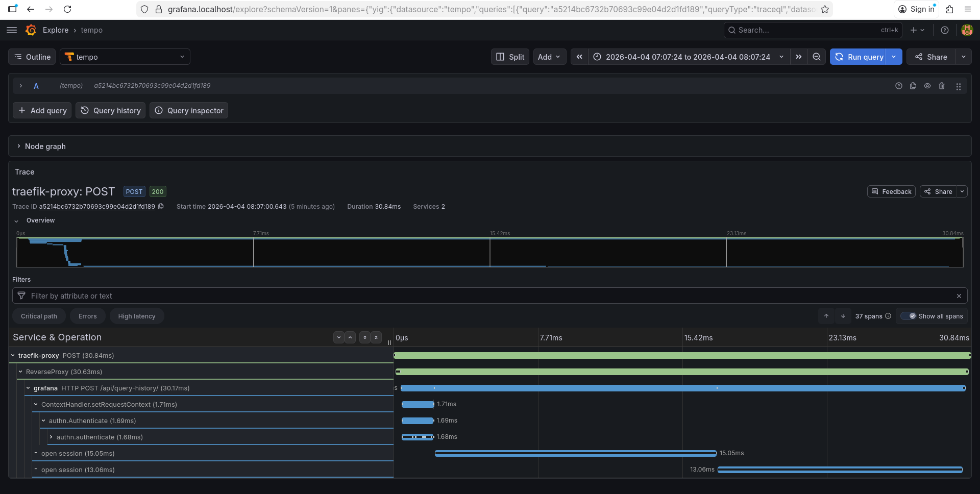Collapse the trace Overview section

coord(16,220)
